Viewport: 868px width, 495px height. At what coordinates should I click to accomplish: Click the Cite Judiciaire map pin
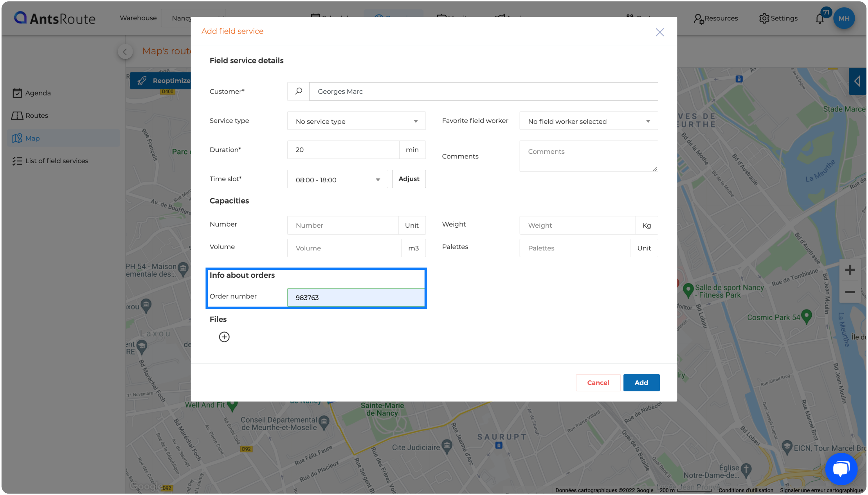447,447
